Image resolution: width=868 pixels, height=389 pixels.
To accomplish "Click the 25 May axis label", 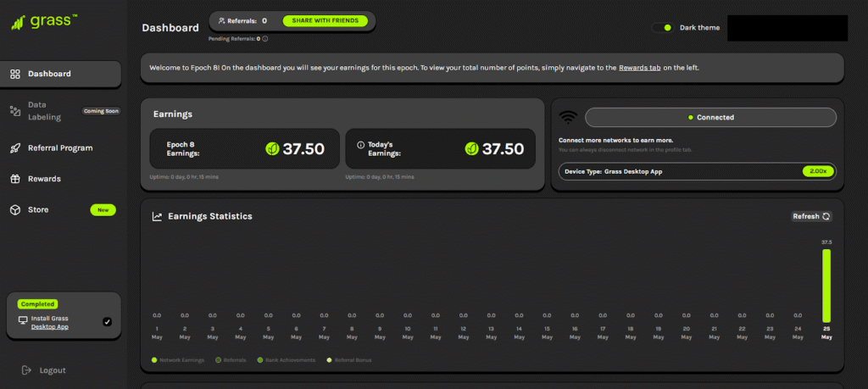I will 826,334.
